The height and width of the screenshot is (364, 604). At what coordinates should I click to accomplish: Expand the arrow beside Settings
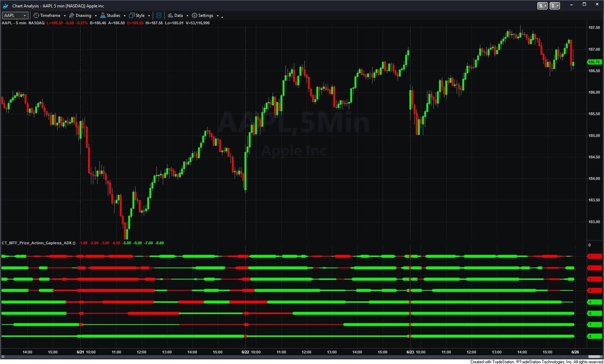tap(218, 16)
